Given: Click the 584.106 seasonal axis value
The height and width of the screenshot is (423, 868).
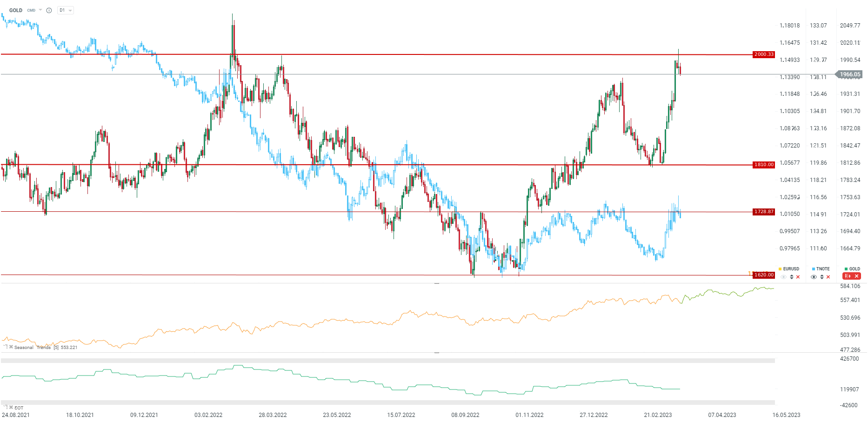Looking at the screenshot, I should coord(850,286).
